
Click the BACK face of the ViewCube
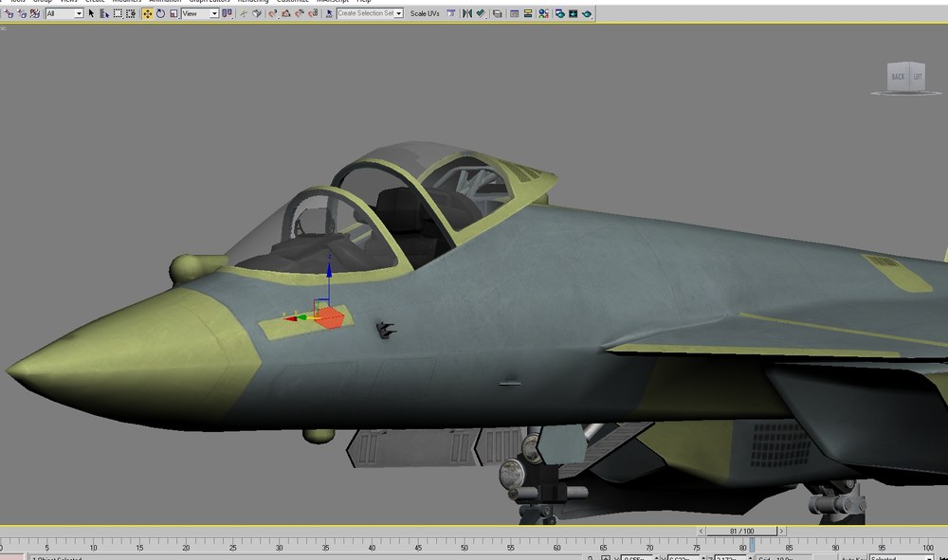pyautogui.click(x=897, y=77)
